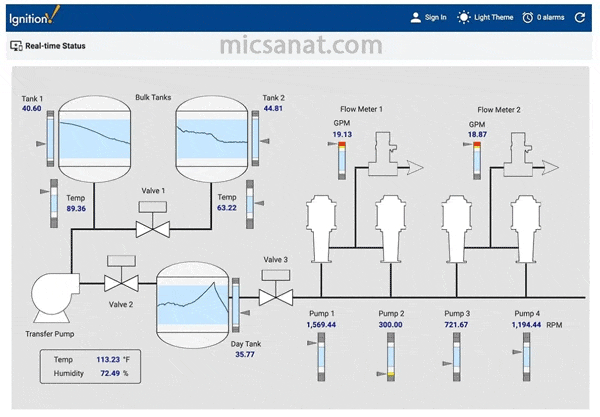The height and width of the screenshot is (417, 600).
Task: Toggle the Light Theme sun icon
Action: tap(463, 18)
